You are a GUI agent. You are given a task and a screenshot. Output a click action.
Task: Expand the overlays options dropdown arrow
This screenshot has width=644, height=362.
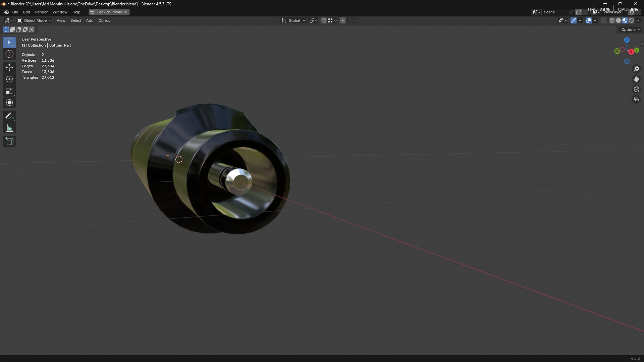point(595,20)
